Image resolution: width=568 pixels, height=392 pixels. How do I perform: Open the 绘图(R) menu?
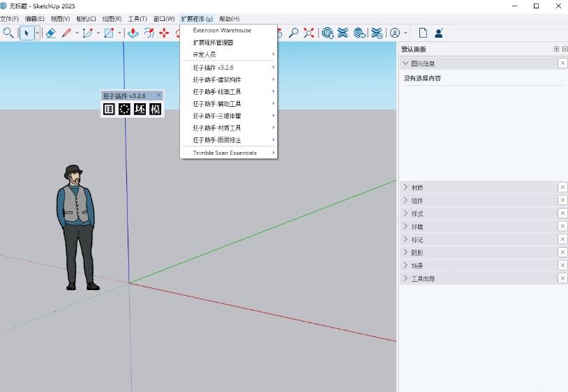pos(112,19)
